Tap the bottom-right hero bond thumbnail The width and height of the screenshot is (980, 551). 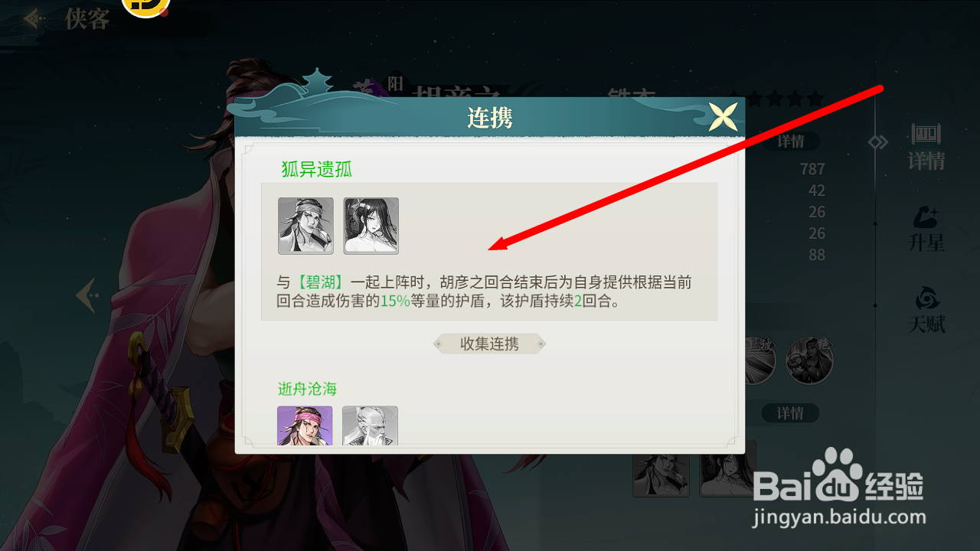pyautogui.click(x=727, y=469)
